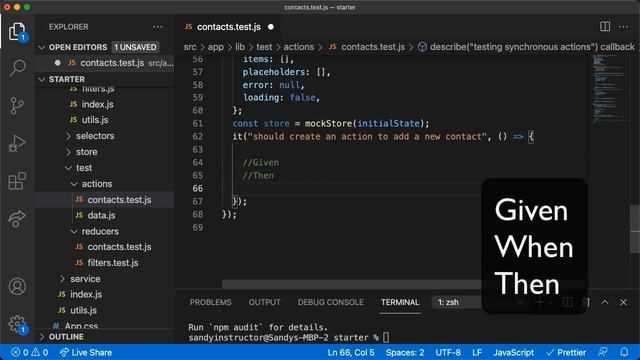640x360 pixels.
Task: Click lib breadcrumb segment
Action: 240,47
